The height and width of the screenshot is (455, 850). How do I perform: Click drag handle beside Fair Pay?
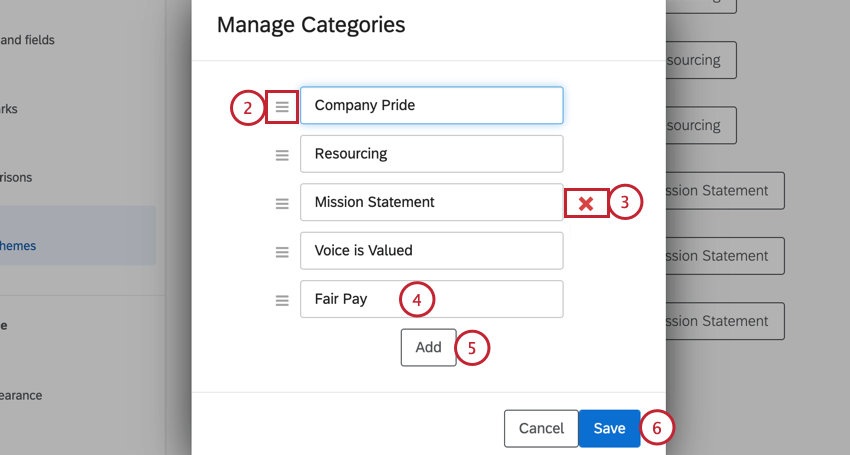tap(282, 299)
